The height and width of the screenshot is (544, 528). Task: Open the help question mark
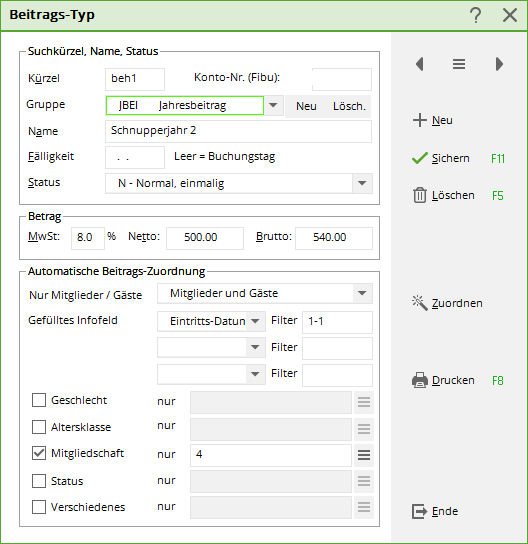pos(476,15)
